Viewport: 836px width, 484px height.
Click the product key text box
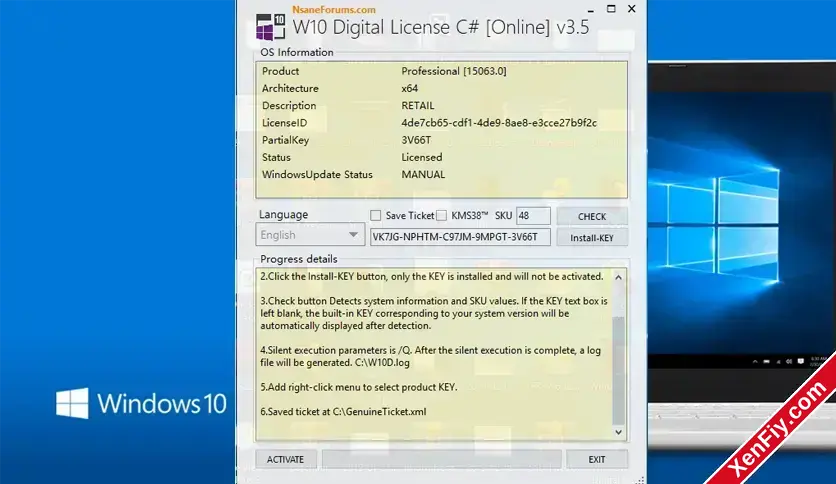pyautogui.click(x=460, y=237)
